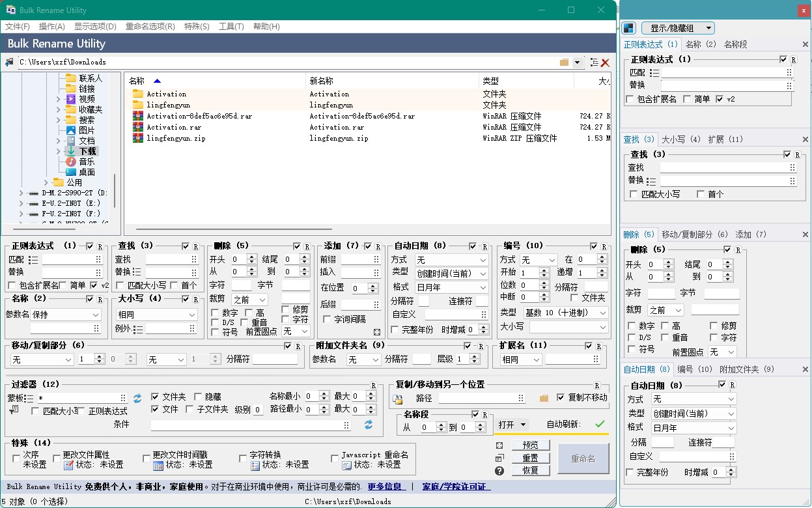Click the folder tree vertical scrollbar
Image resolution: width=812 pixels, height=508 pixels.
[x=115, y=190]
